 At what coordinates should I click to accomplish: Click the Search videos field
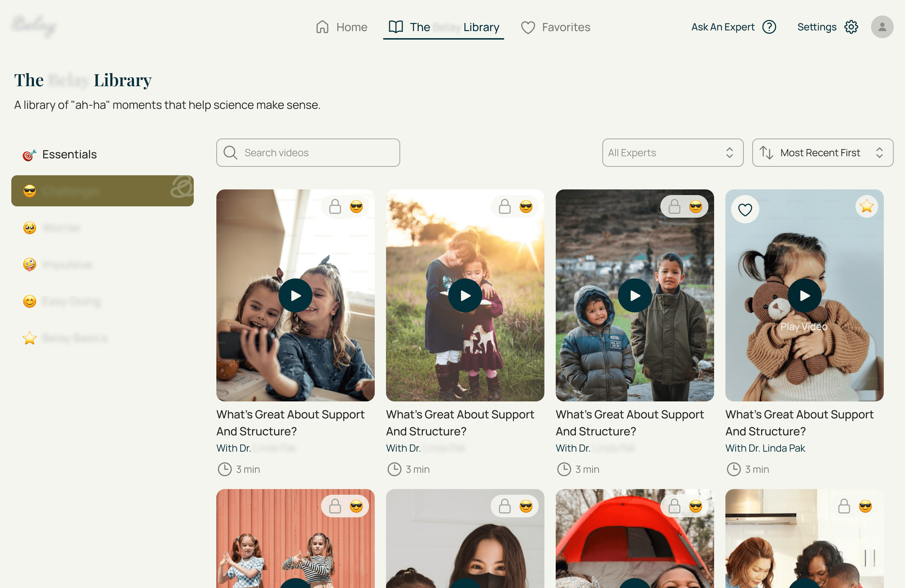click(x=308, y=153)
